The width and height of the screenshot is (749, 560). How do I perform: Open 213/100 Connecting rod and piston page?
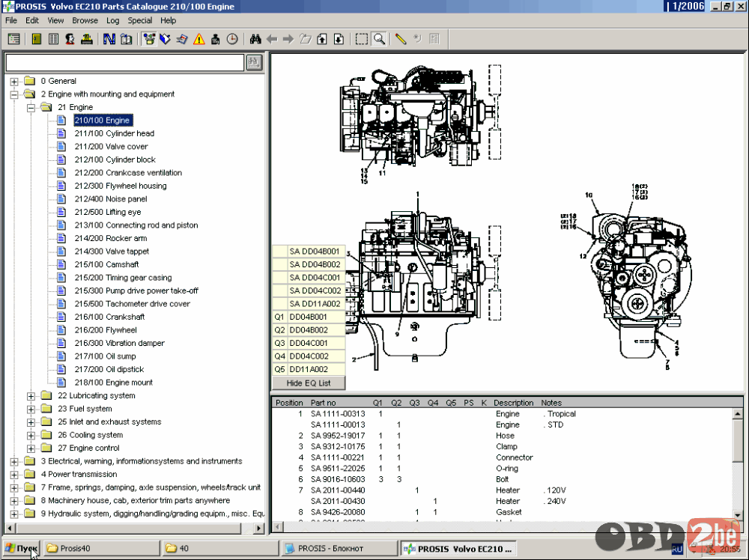[x=136, y=225]
